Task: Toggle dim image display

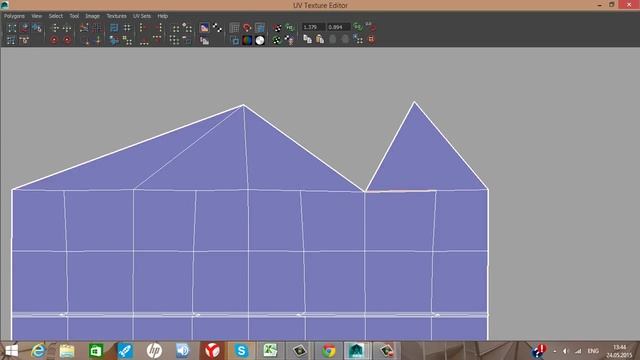Action: pyautogui.click(x=204, y=40)
